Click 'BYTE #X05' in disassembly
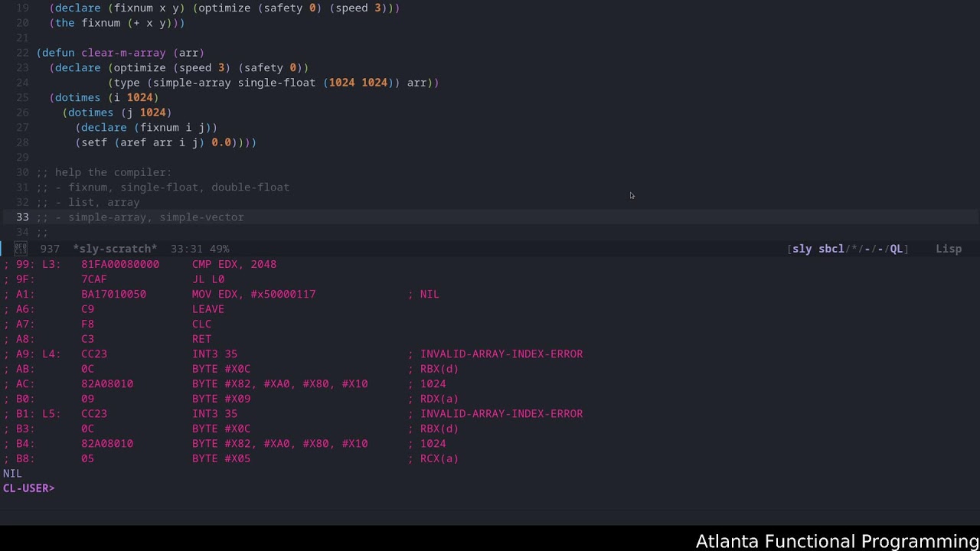The image size is (980, 551). pos(221,458)
